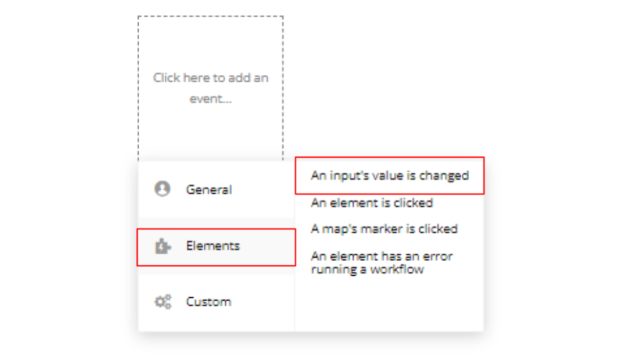Open the General event category
The width and height of the screenshot is (644, 362).
[x=217, y=189]
